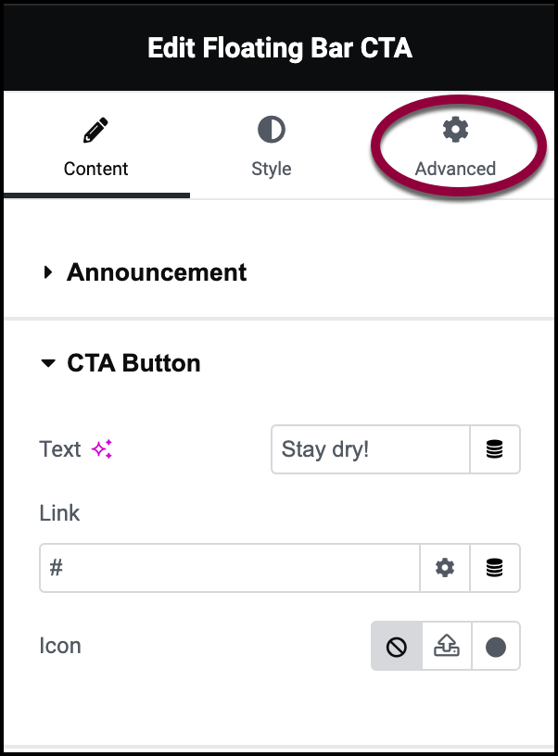Click the Announcement section heading
The image size is (558, 756).
click(157, 272)
